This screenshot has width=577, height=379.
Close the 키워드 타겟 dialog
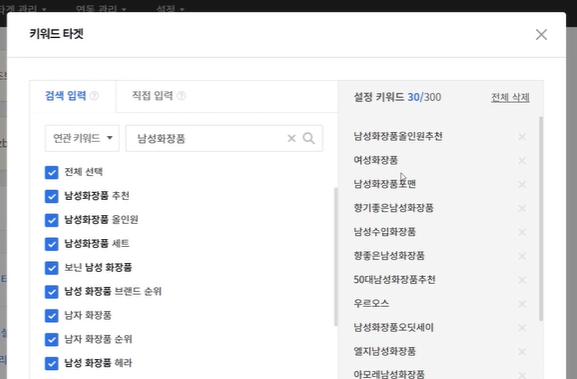click(541, 35)
